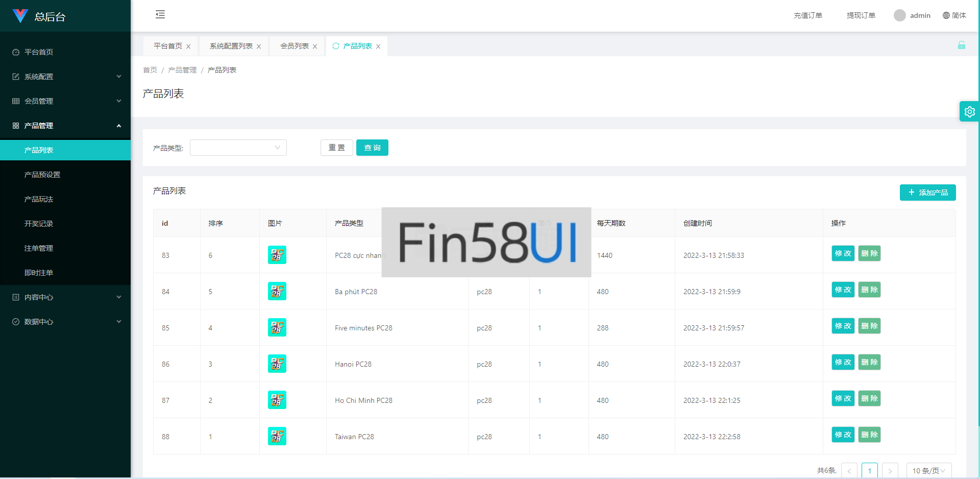Open the 充值订单 link in the header
This screenshot has height=479, width=980.
807,15
